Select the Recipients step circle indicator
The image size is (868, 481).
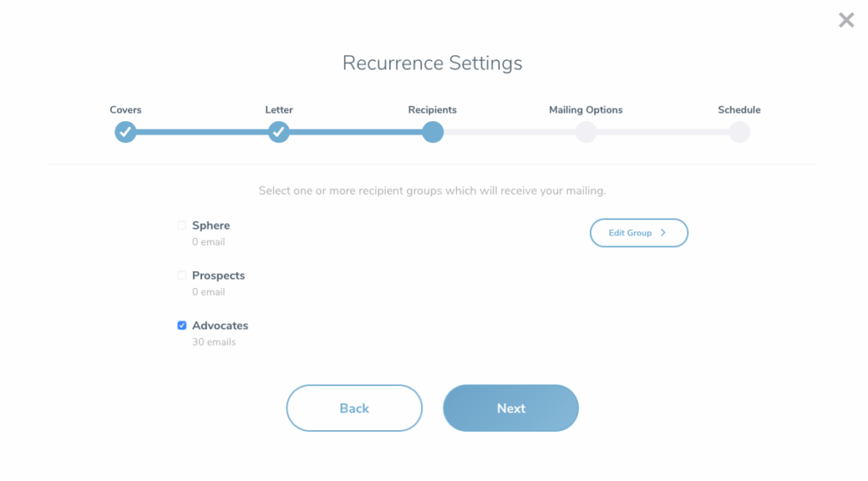(x=432, y=132)
